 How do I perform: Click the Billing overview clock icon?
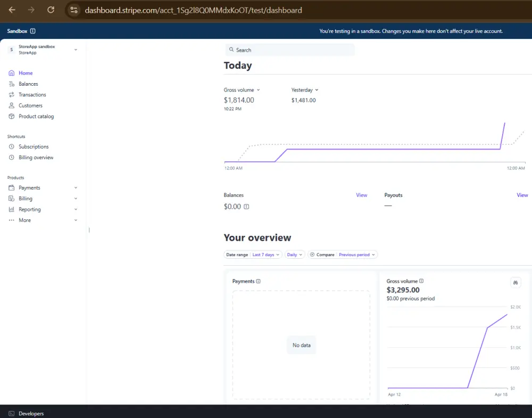tap(12, 158)
